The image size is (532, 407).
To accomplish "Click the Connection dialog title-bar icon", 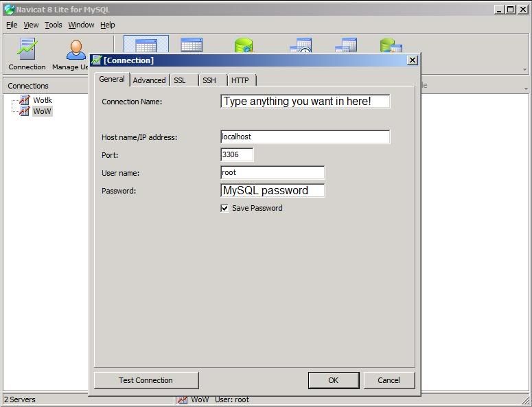I will point(96,60).
